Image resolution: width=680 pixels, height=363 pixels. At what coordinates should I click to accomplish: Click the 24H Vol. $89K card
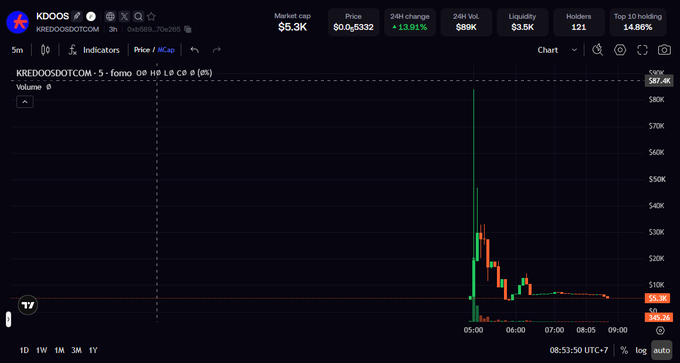pyautogui.click(x=466, y=22)
